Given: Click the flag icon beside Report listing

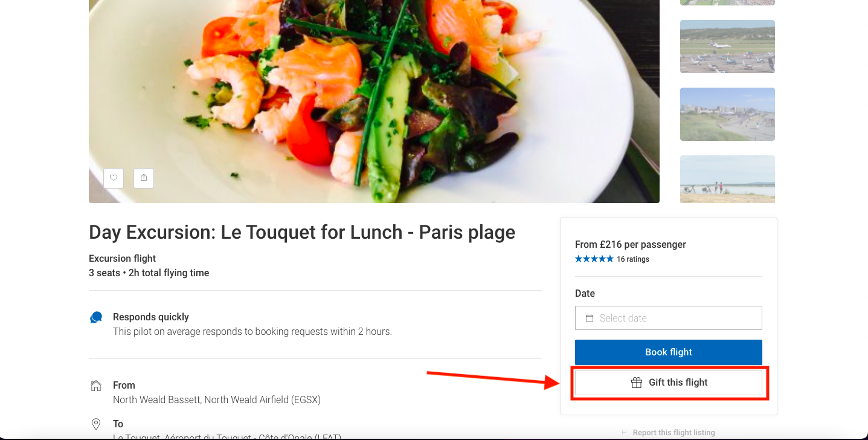Looking at the screenshot, I should coord(624,433).
